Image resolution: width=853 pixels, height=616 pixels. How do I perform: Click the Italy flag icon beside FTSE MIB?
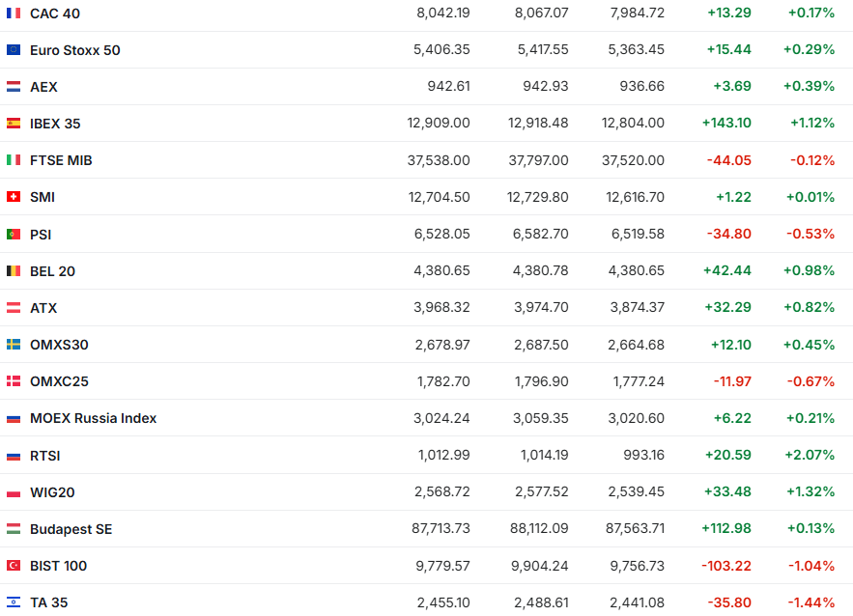(14, 160)
